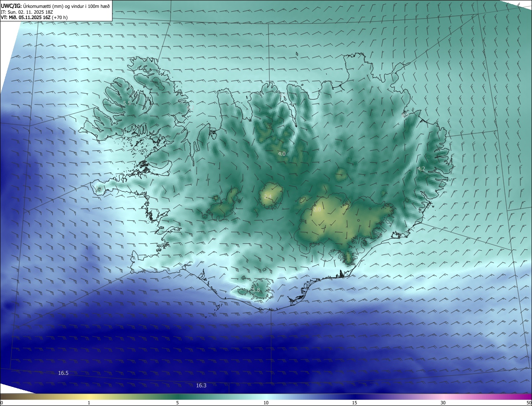
Task: Click the '50' tick on the colour scale
Action: [529, 403]
